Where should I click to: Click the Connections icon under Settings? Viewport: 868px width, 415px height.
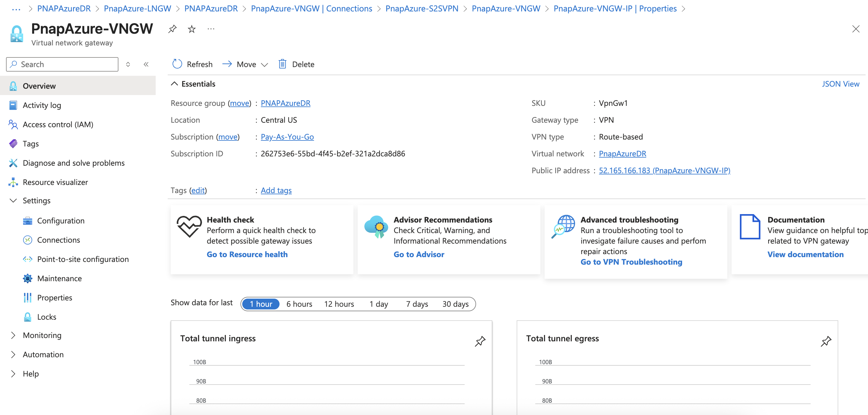click(x=28, y=240)
